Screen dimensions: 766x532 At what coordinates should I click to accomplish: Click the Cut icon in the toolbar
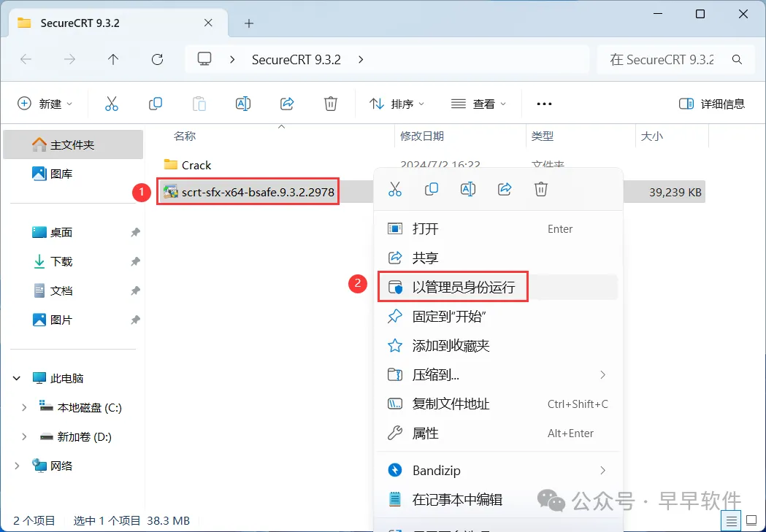pyautogui.click(x=112, y=104)
